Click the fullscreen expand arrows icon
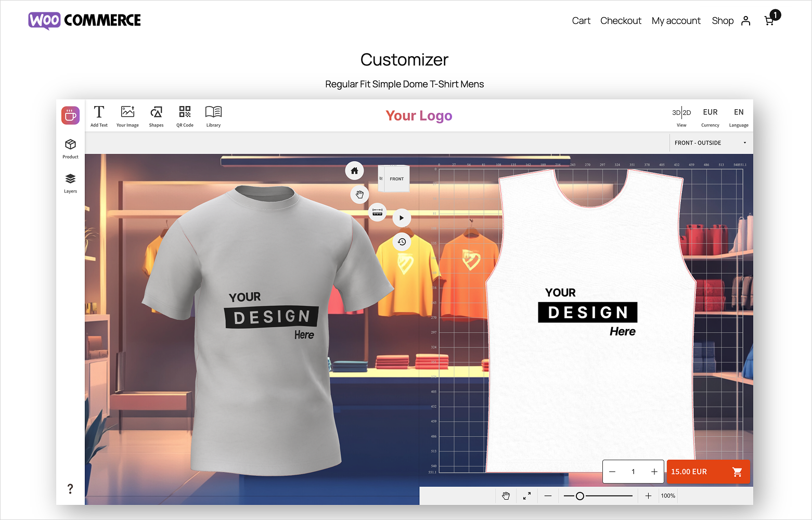Image resolution: width=812 pixels, height=520 pixels. (527, 496)
